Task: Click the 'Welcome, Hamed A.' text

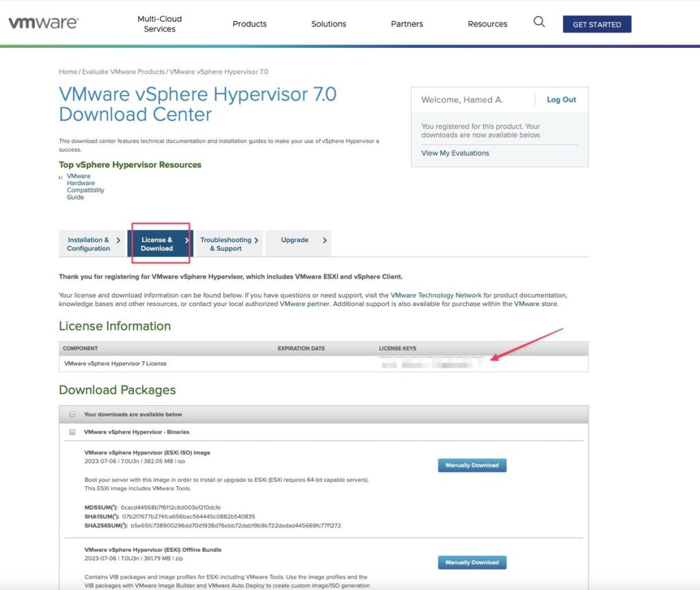Action: tap(462, 100)
